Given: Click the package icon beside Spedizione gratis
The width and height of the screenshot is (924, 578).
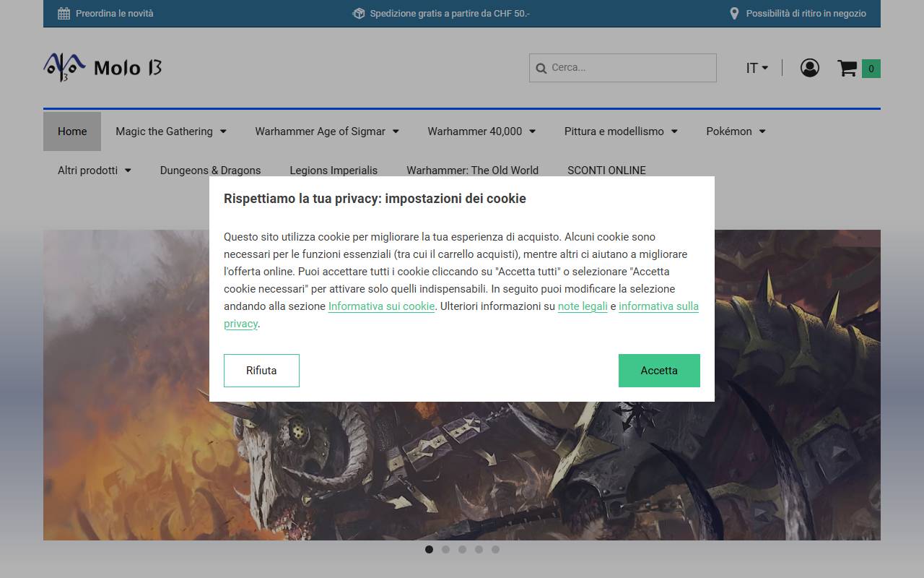Looking at the screenshot, I should (359, 13).
